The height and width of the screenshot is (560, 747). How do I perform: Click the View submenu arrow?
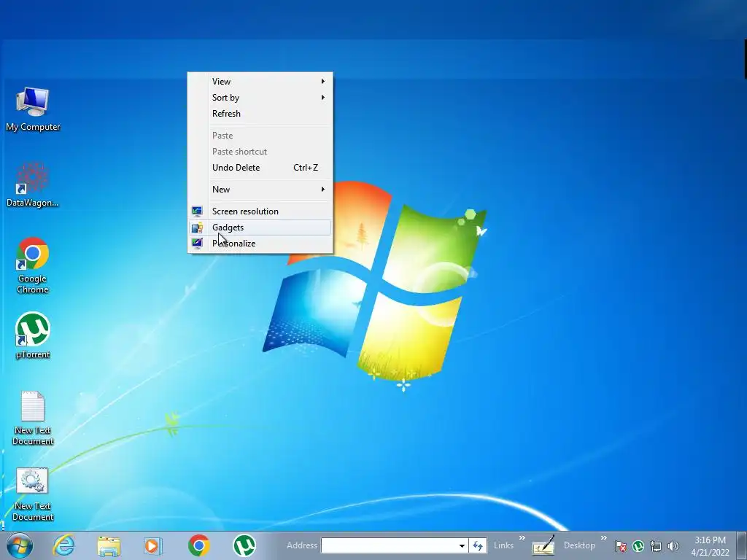(x=323, y=82)
